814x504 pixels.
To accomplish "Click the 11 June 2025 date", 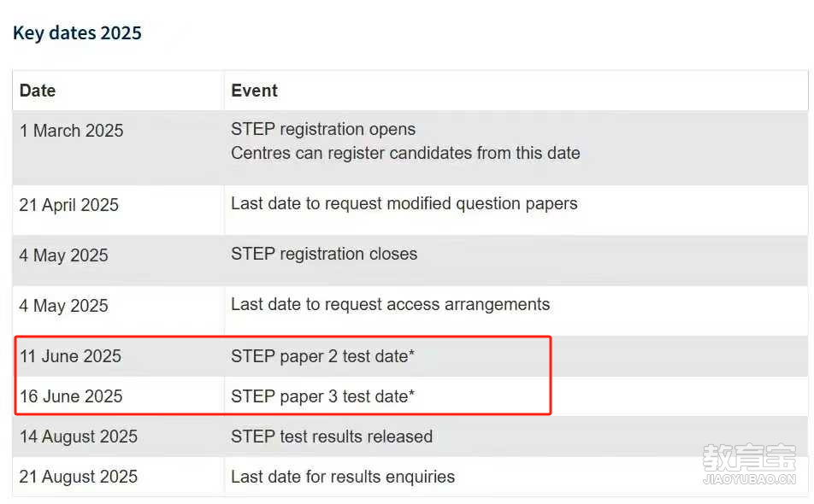I will (71, 356).
